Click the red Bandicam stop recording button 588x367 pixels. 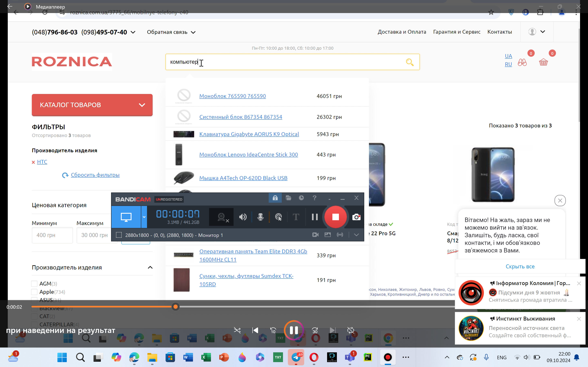(335, 217)
